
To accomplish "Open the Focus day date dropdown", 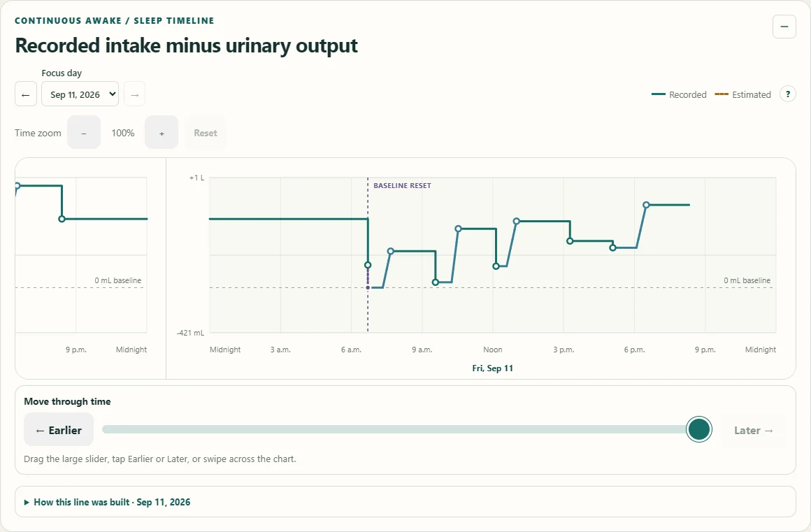I will pyautogui.click(x=80, y=94).
